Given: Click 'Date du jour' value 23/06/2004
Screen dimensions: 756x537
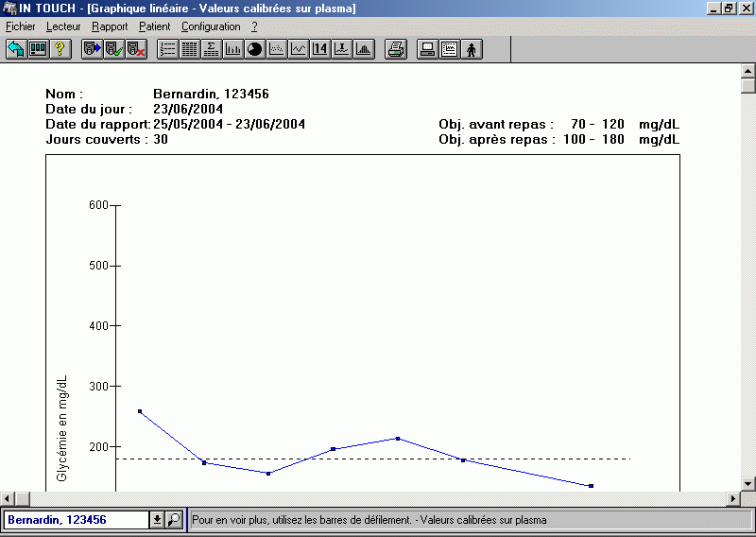Looking at the screenshot, I should coord(188,109).
